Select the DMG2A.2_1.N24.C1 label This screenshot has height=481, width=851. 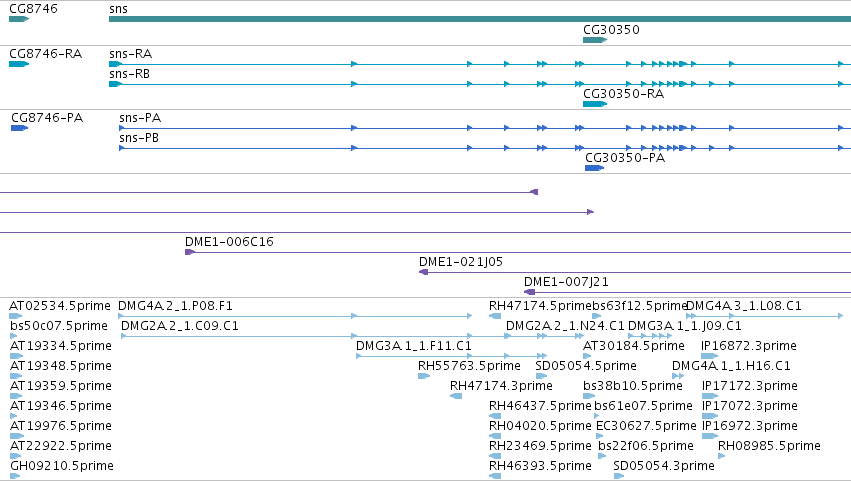point(566,326)
